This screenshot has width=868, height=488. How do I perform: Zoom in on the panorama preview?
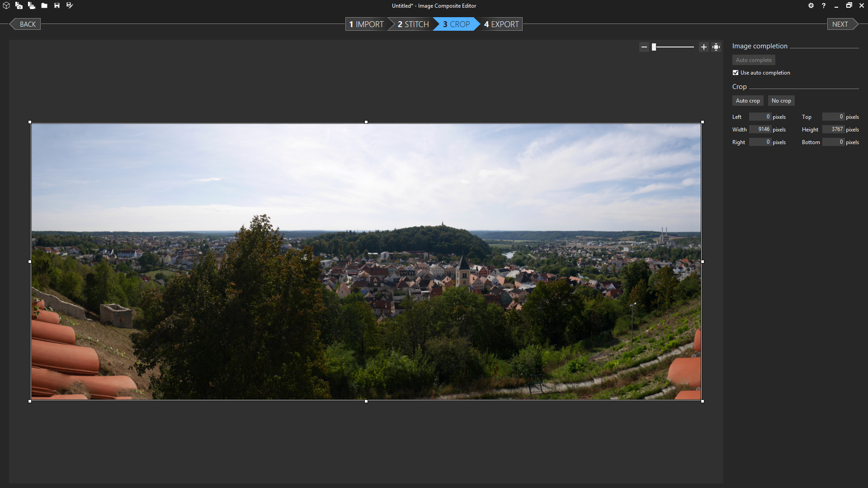pyautogui.click(x=704, y=47)
